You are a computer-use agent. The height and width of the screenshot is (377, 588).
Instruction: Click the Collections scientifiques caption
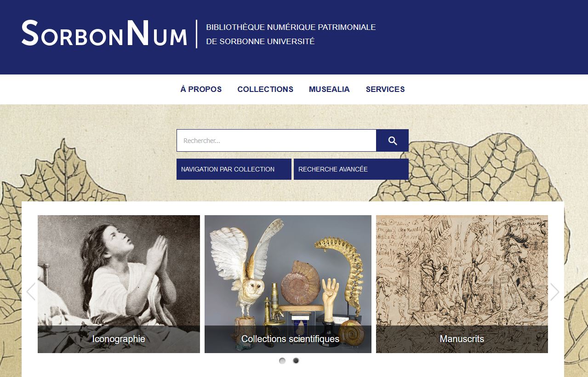tap(290, 339)
